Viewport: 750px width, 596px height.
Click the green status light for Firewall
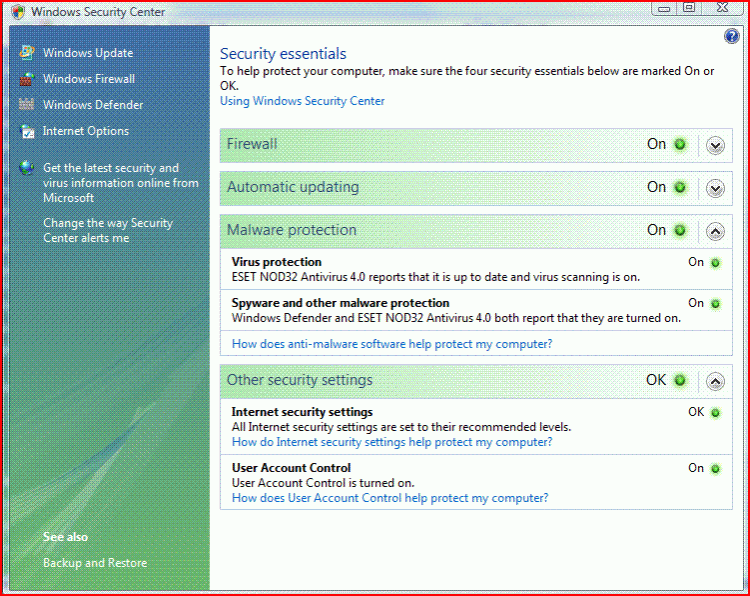(x=680, y=144)
